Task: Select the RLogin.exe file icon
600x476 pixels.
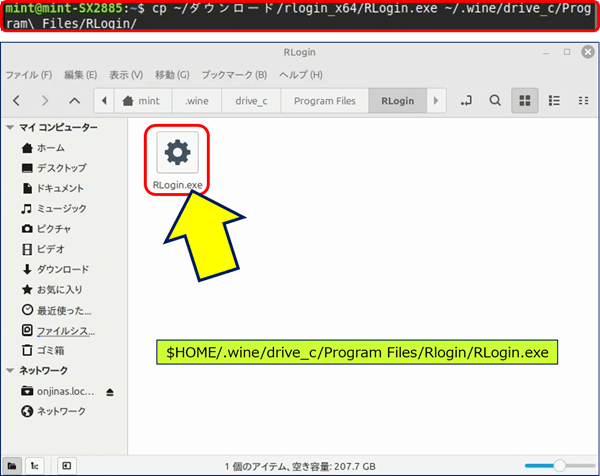Action: coord(177,152)
